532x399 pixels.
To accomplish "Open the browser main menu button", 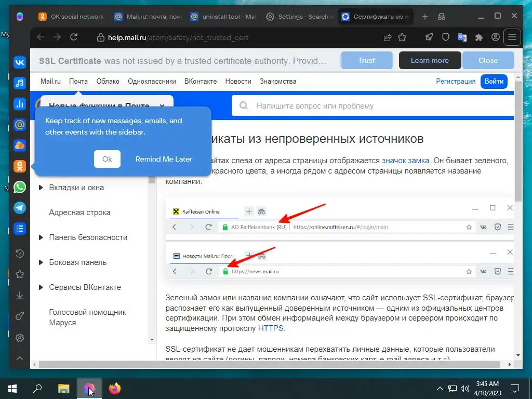I will 512,37.
